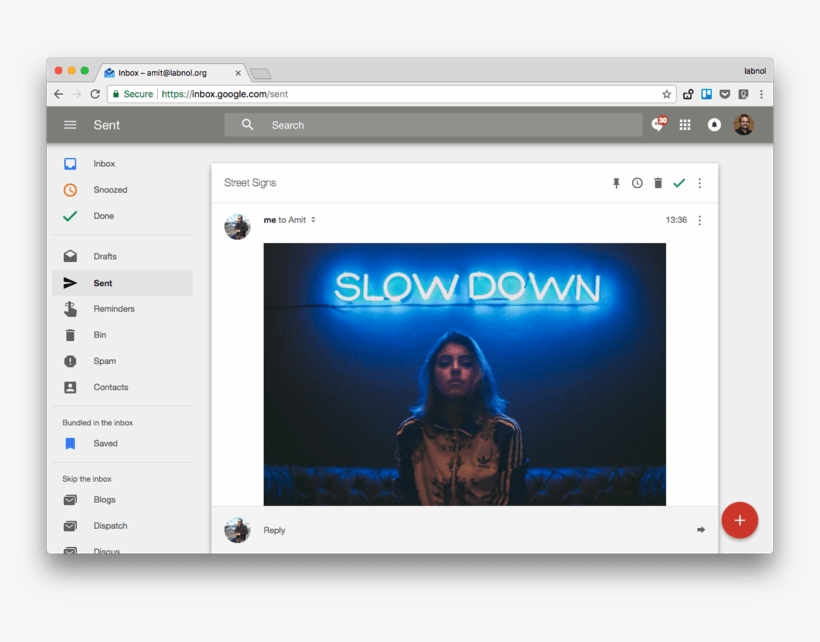Bookmark page with the star icon
820x642 pixels.
click(x=667, y=94)
